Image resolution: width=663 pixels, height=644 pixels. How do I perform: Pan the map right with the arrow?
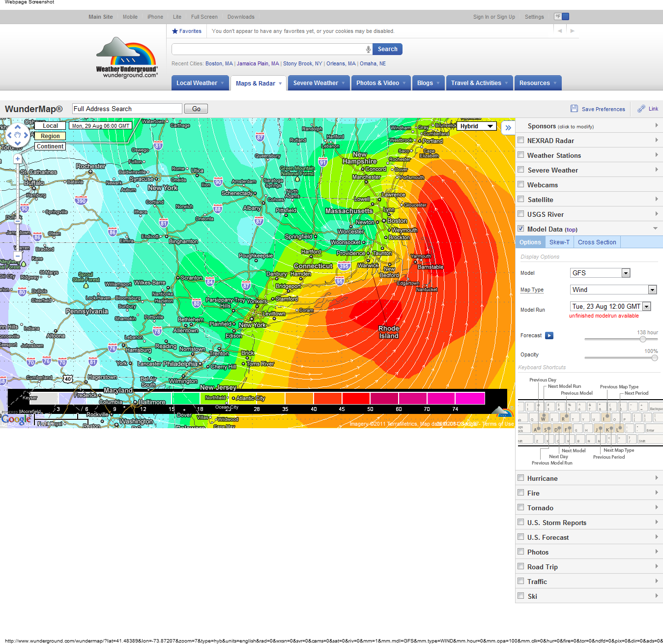coord(26,135)
